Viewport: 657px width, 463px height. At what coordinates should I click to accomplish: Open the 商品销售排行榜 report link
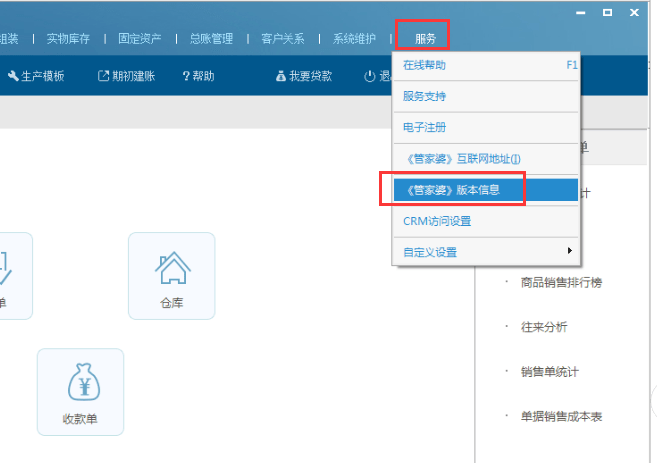coord(561,282)
